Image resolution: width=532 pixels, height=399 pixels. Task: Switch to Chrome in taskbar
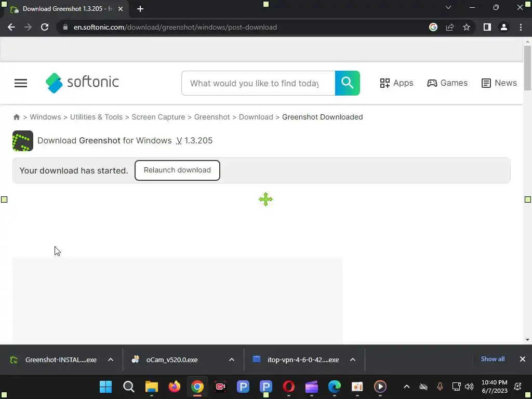(197, 387)
